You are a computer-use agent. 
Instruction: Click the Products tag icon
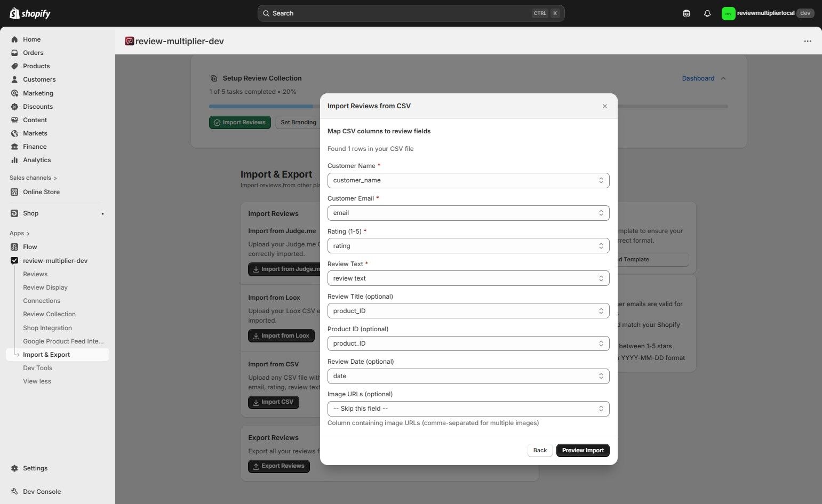[x=14, y=66]
